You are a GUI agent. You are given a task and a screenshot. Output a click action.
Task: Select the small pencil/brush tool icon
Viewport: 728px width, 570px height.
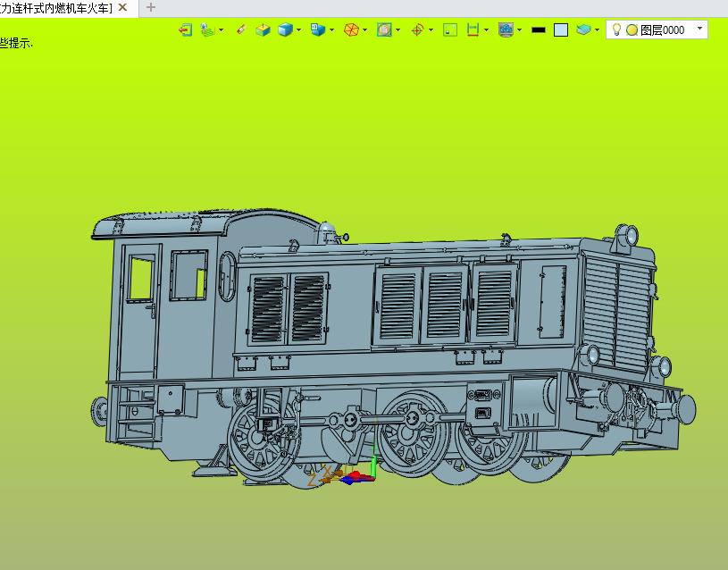pyautogui.click(x=240, y=30)
